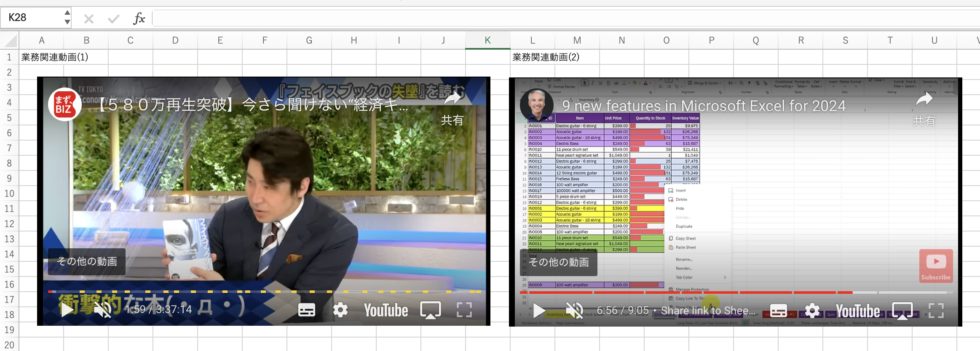The image size is (980, 351).
Task: Click AirPlay icon on second video
Action: click(902, 311)
